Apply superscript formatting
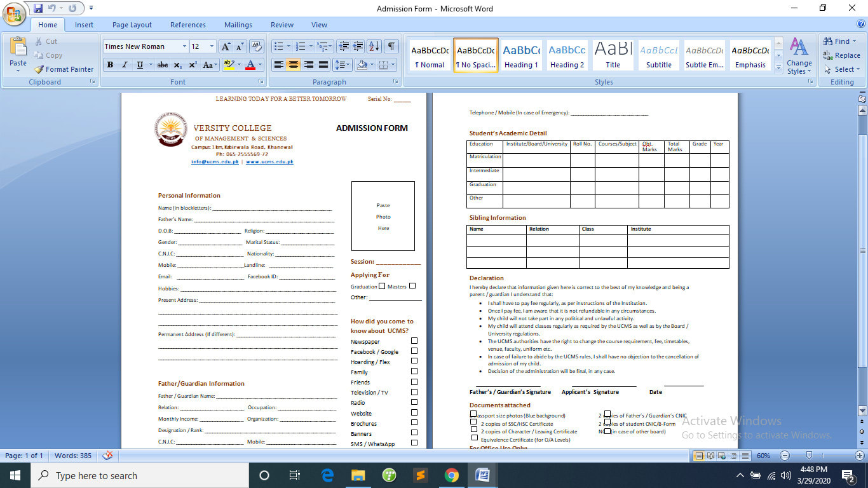Viewport: 868px width, 488px height. tap(193, 65)
